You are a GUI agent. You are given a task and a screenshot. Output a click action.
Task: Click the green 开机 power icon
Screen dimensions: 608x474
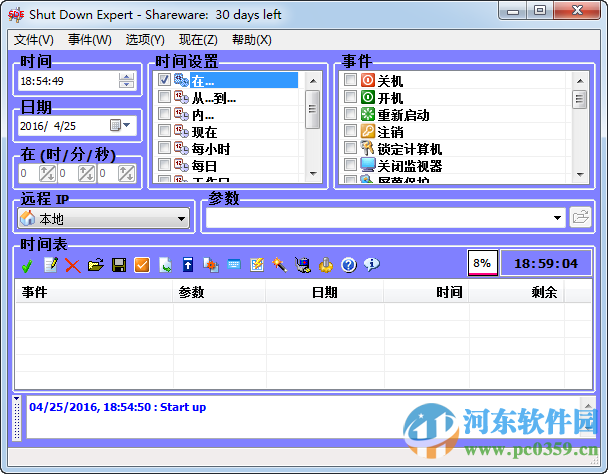[x=368, y=97]
